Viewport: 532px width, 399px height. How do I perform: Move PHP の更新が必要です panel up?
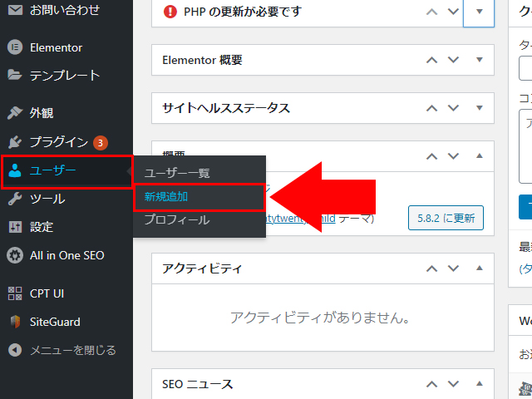pyautogui.click(x=431, y=12)
